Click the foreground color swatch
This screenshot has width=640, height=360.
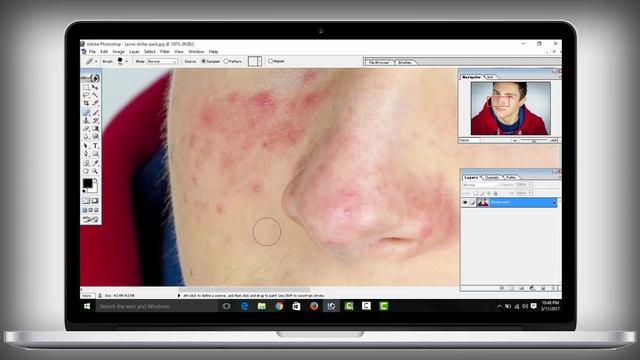pos(88,183)
